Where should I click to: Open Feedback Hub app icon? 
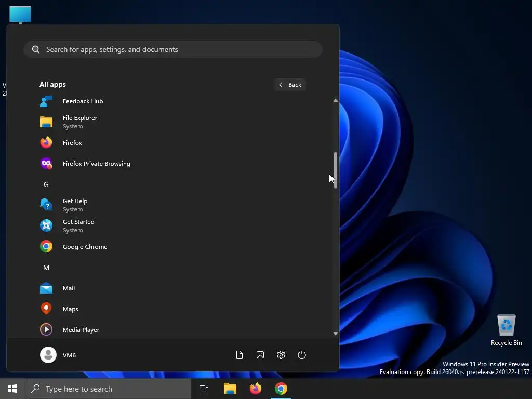tap(46, 101)
